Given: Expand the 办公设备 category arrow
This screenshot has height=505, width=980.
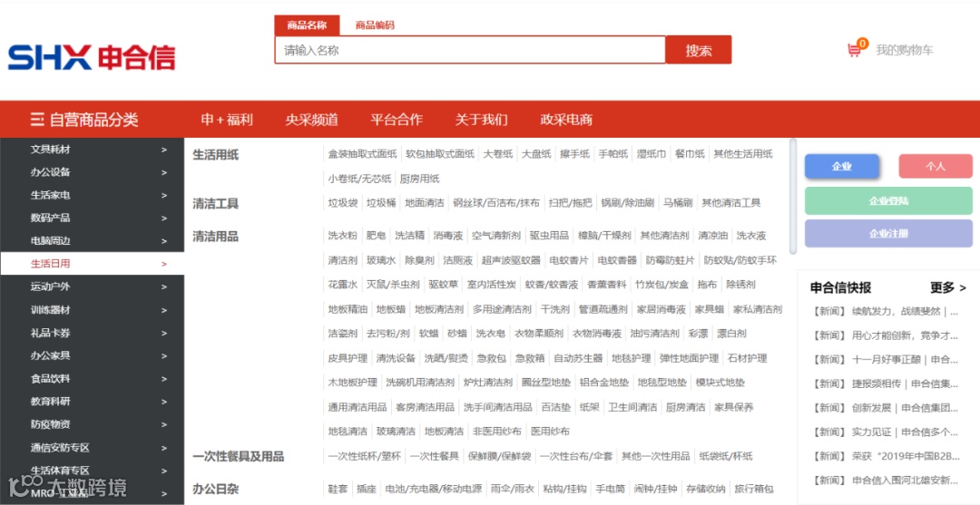Looking at the screenshot, I should [163, 172].
